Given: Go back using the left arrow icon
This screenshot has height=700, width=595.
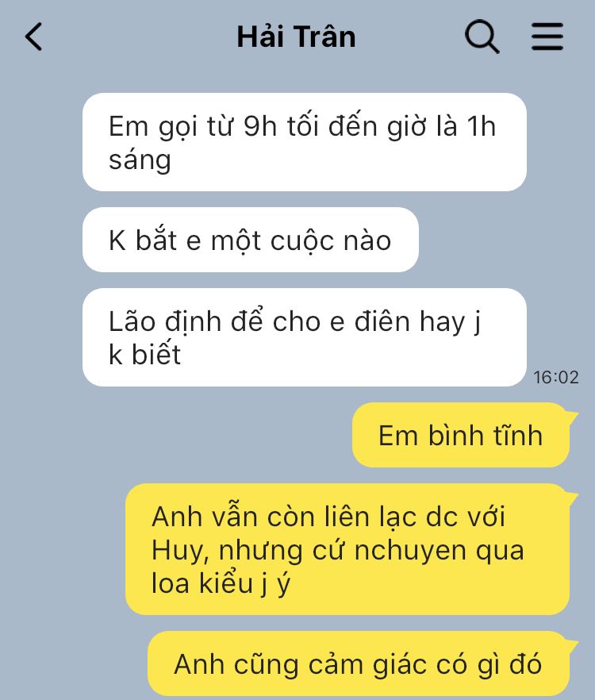Looking at the screenshot, I should [33, 37].
